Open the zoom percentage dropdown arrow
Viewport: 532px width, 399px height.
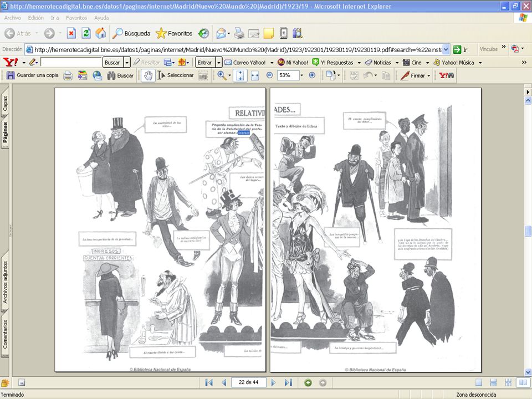click(x=301, y=75)
